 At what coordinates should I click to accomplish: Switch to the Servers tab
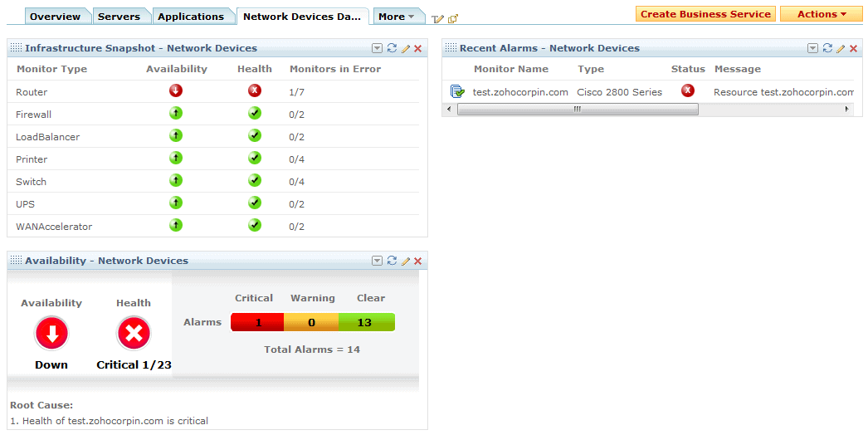point(119,17)
